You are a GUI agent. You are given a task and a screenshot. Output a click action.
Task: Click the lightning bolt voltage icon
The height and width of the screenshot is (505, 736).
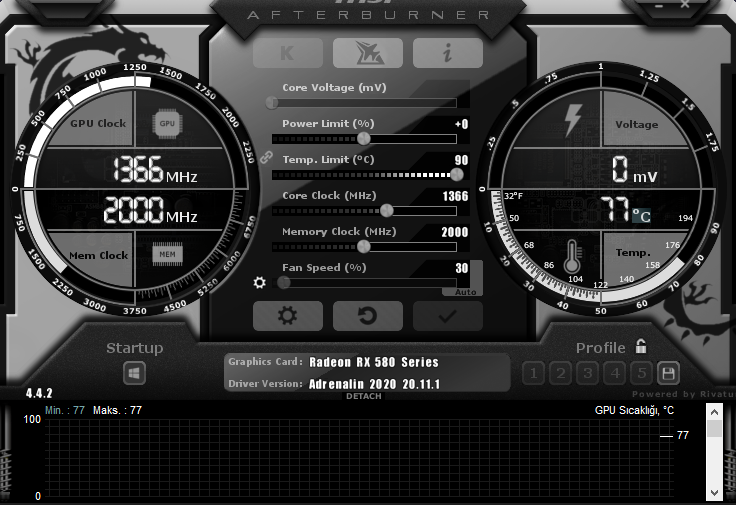click(x=573, y=120)
